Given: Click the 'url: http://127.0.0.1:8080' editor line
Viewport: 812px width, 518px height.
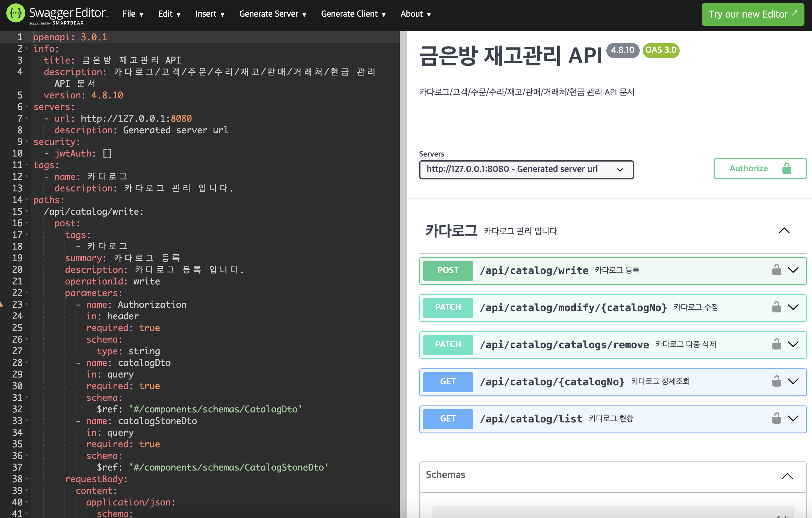Looking at the screenshot, I should pyautogui.click(x=123, y=118).
